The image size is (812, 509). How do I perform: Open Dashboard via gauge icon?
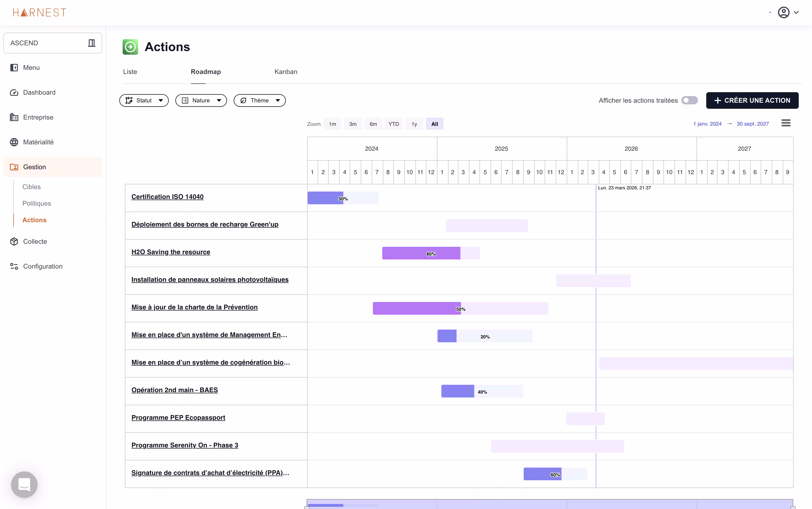pos(14,92)
